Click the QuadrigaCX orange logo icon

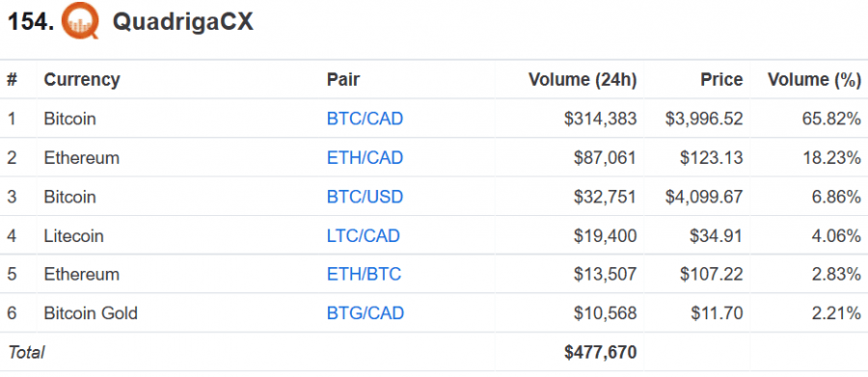[80, 21]
